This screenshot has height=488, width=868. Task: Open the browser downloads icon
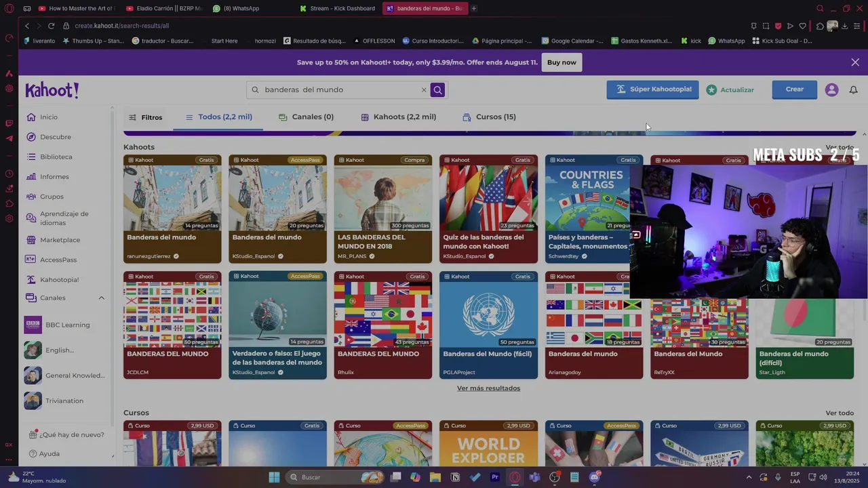(x=844, y=26)
